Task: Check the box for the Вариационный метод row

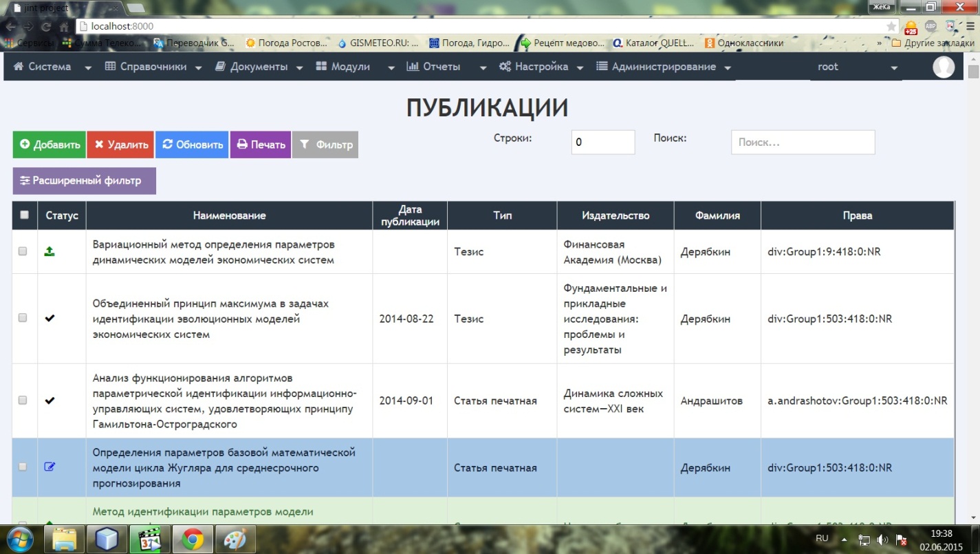Action: (x=23, y=252)
